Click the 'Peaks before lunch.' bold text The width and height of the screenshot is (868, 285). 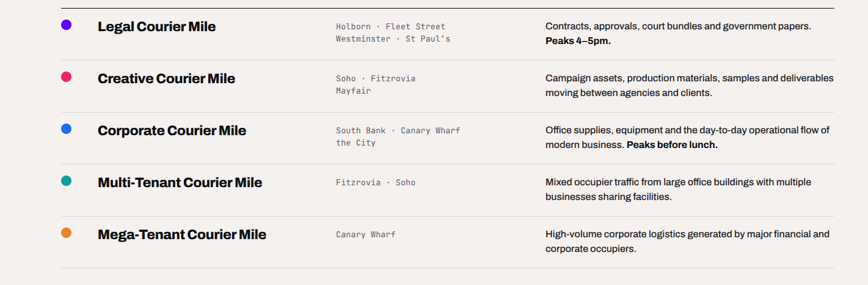coord(672,145)
